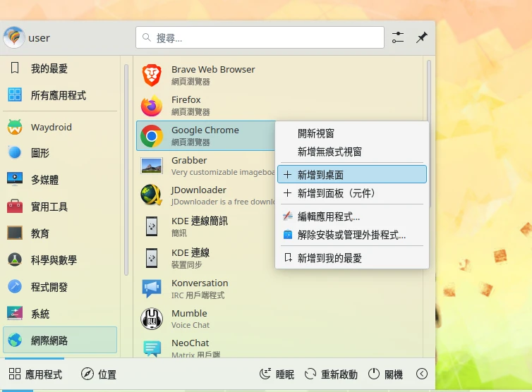This screenshot has width=532, height=392.
Task: Toggle the pin to keep menu open
Action: click(422, 37)
